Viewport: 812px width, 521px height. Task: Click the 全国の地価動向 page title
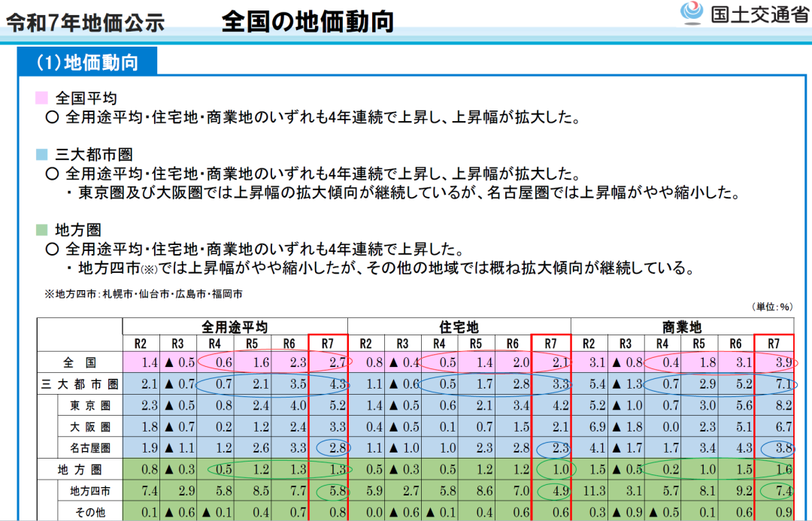(308, 22)
